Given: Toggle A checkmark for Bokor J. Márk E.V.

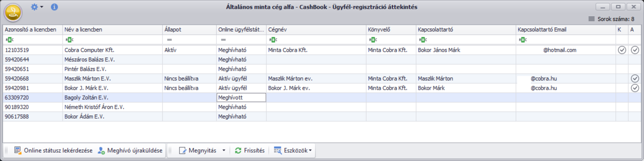Looking at the screenshot, I should 635,88.
